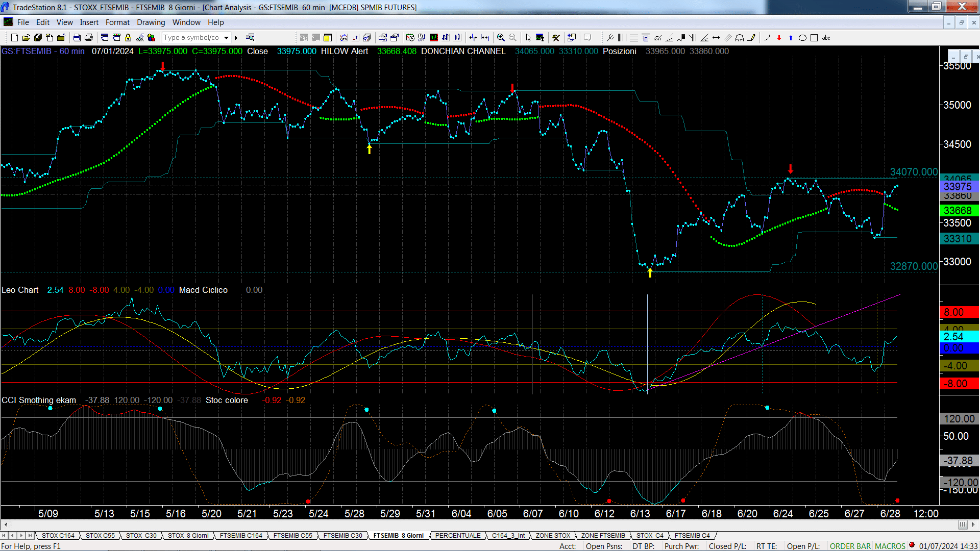980x551 pixels.
Task: Select the double-headed horizontal arrow tool
Action: pos(716,37)
